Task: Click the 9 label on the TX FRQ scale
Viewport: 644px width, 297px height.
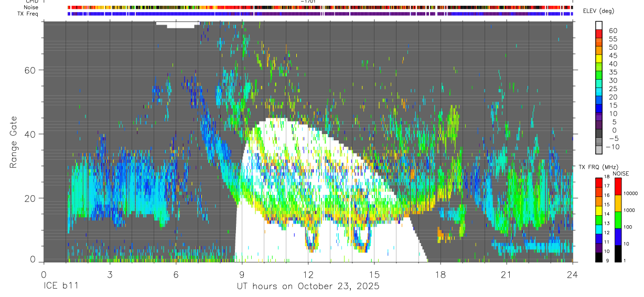Action: point(607,261)
